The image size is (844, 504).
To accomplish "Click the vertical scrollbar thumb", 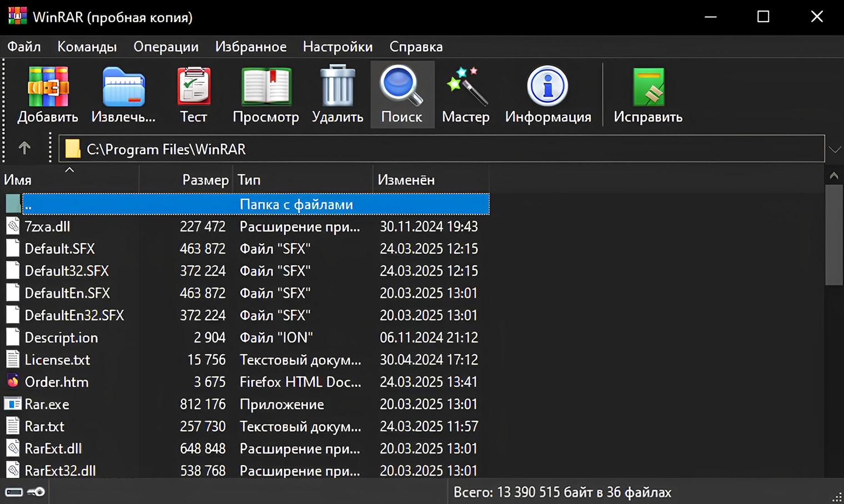I will coord(834,235).
